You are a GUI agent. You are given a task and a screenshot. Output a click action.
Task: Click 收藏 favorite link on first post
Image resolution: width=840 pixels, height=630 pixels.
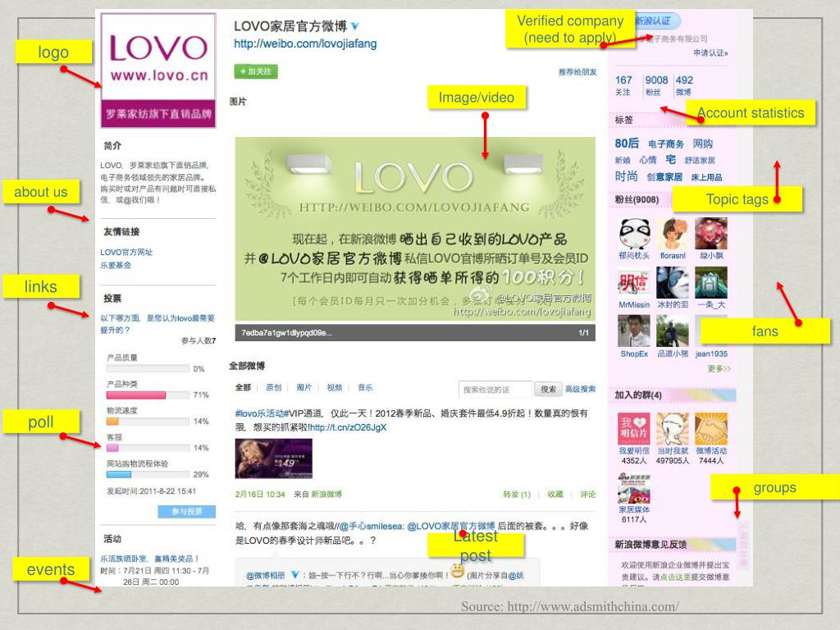[x=555, y=495]
